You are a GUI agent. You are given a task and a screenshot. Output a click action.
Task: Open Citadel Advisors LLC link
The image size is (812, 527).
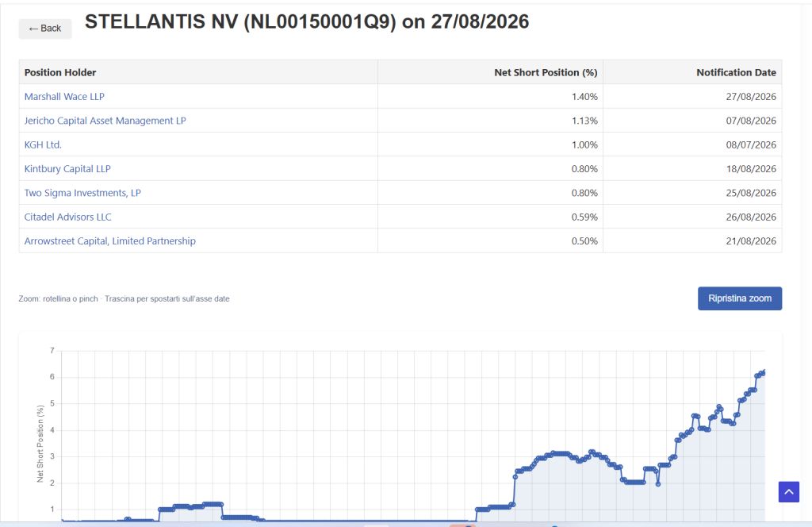(x=68, y=217)
